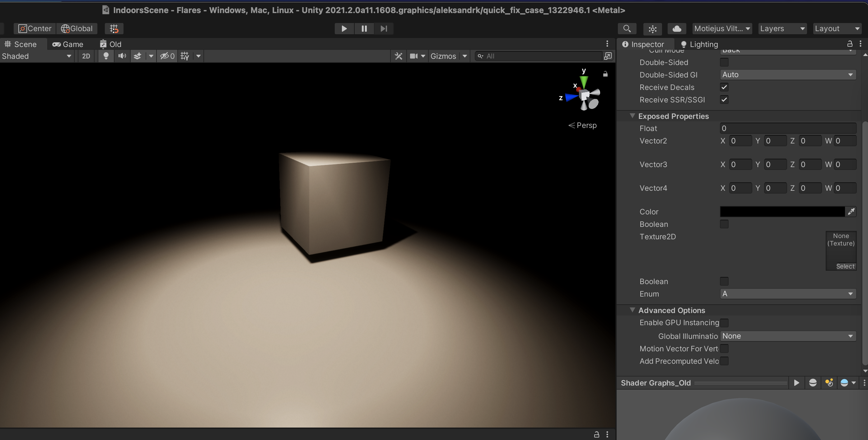Open the Lighting tab in the Inspector
Viewport: 868px width, 440px height.
(703, 44)
